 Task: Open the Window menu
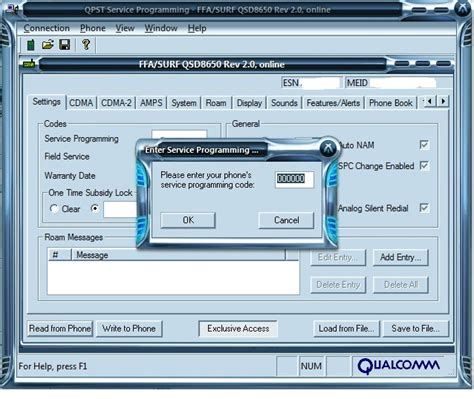point(161,28)
